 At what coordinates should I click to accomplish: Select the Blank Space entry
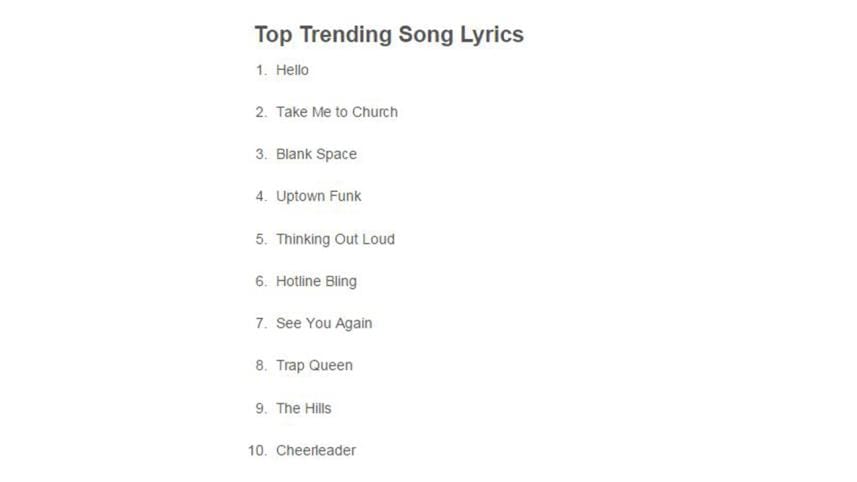(x=316, y=154)
